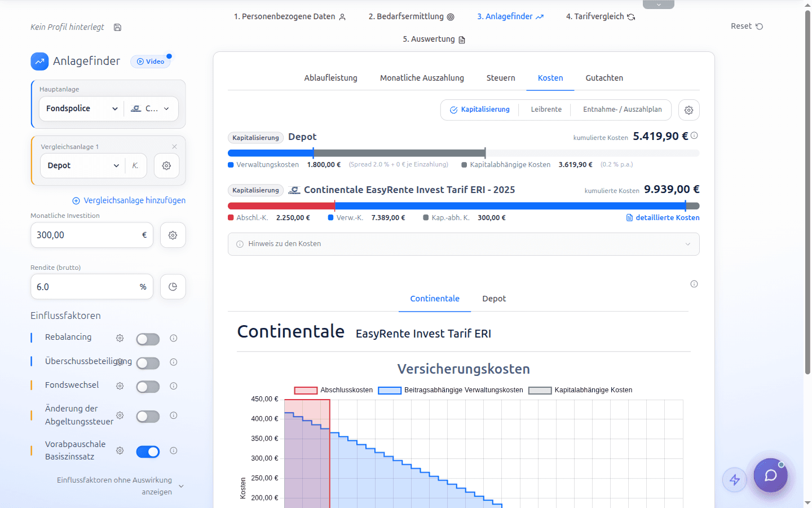This screenshot has width=812, height=508.
Task: Click the Anlagefinder logo icon
Action: tap(39, 62)
